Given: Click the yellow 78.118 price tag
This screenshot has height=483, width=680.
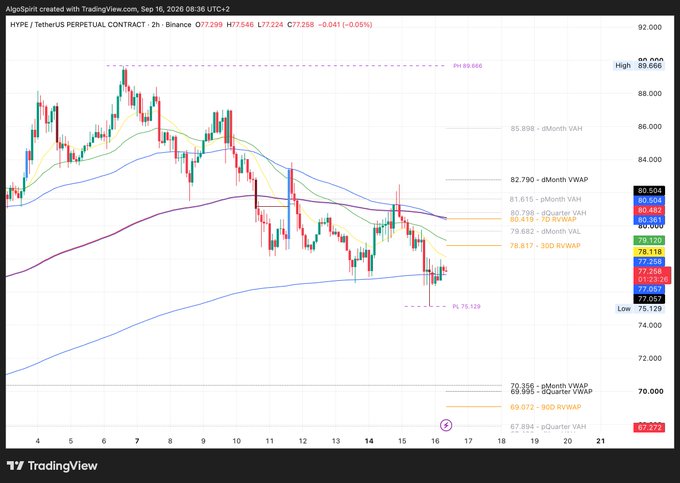Looking at the screenshot, I should (x=649, y=252).
